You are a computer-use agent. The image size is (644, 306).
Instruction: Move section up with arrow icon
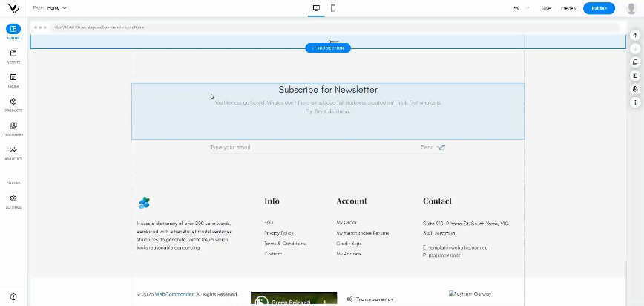coord(635,35)
